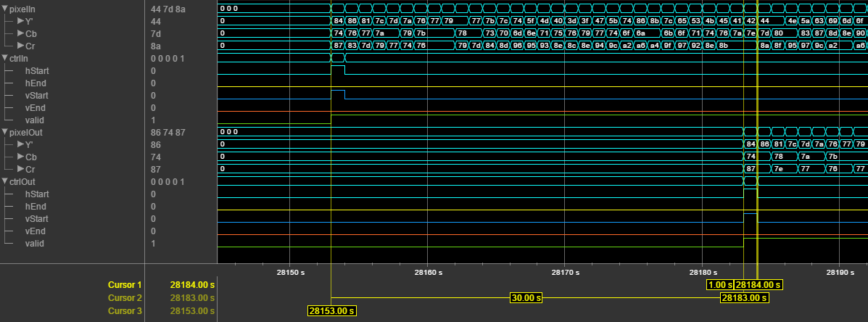Screen dimensions: 868x322
Task: Select vEnd signal under ctrlIn
Action: (x=35, y=108)
